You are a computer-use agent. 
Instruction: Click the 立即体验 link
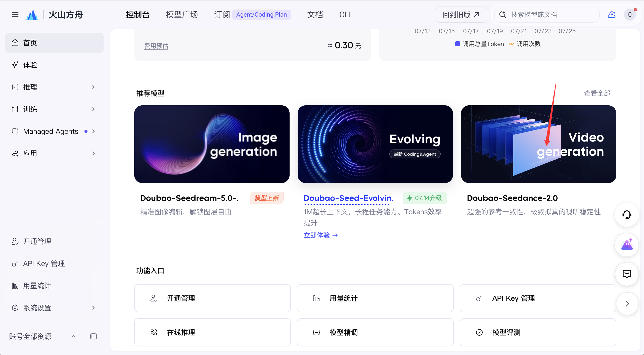click(321, 235)
